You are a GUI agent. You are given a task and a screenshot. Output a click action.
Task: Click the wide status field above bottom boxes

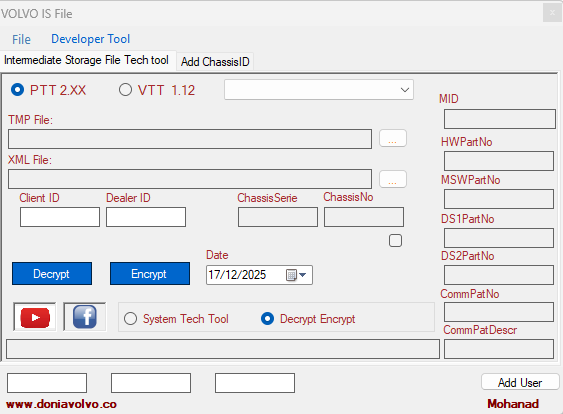pos(223,349)
